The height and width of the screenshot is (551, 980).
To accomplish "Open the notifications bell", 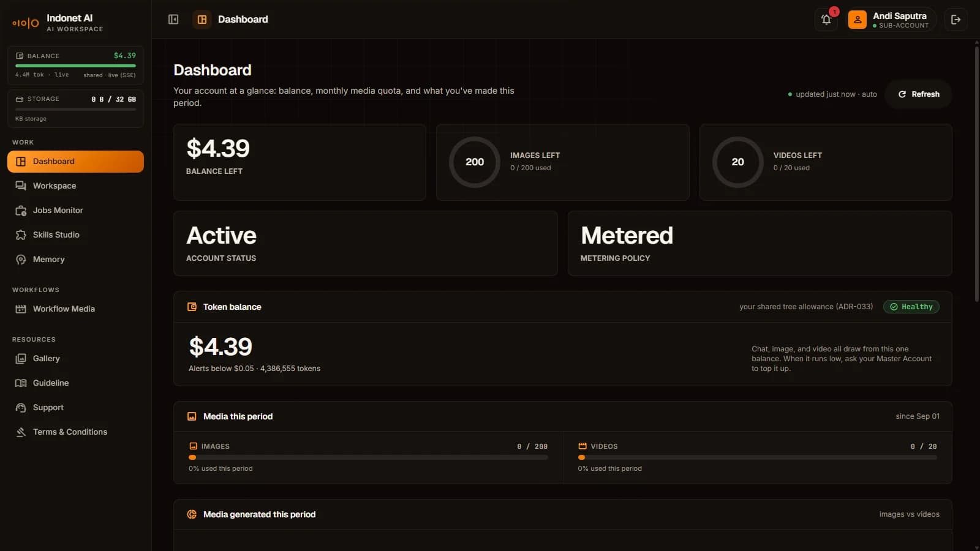I will tap(826, 20).
